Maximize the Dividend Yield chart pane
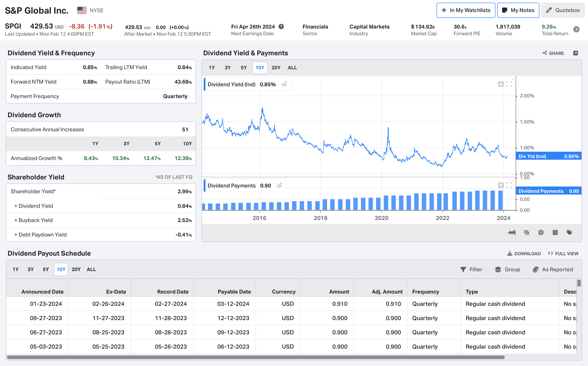This screenshot has height=366, width=588. [509, 84]
